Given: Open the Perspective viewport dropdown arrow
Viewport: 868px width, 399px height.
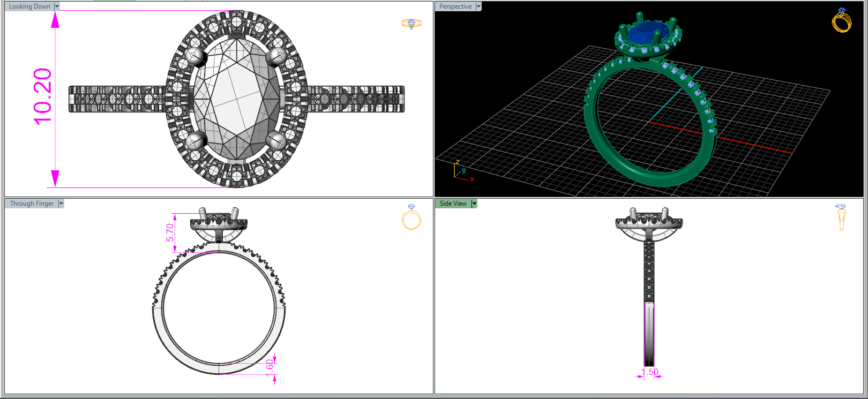Looking at the screenshot, I should pyautogui.click(x=478, y=6).
